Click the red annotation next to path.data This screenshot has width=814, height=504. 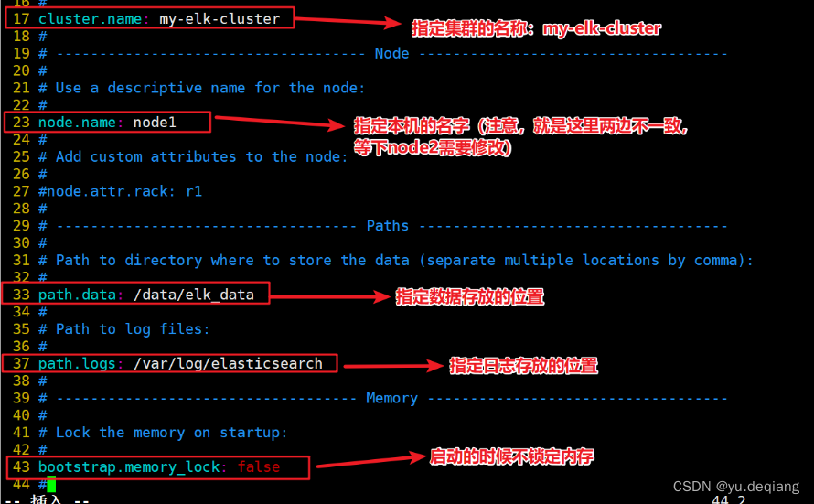coord(470,297)
